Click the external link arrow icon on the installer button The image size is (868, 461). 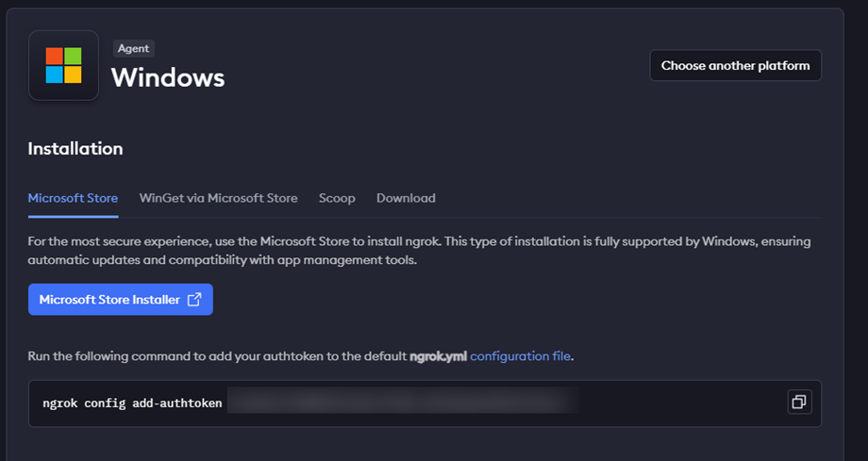pyautogui.click(x=194, y=300)
